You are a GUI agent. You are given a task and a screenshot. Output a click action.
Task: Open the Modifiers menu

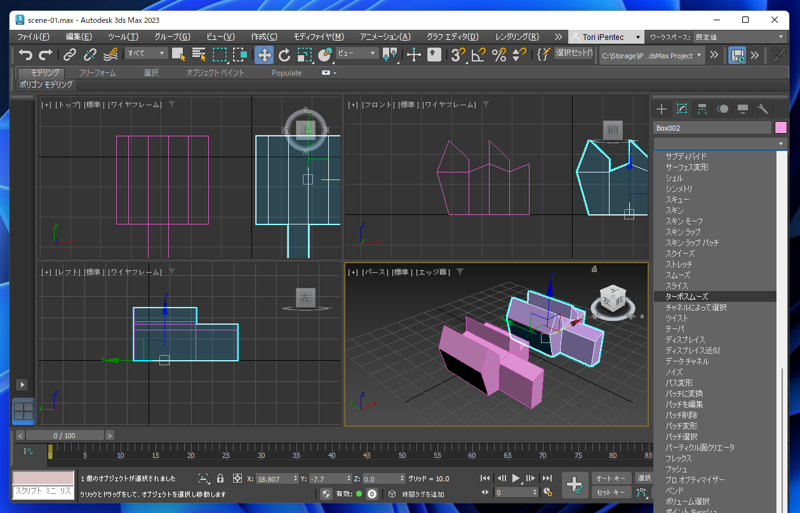318,37
